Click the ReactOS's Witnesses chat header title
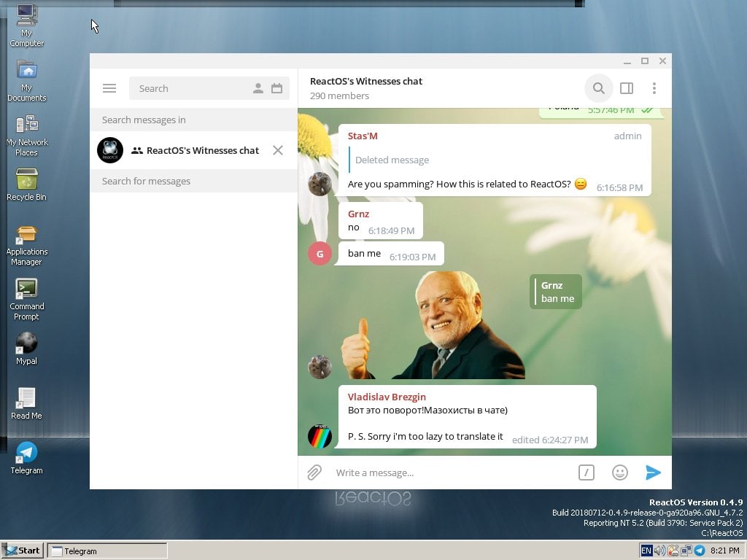Screen dimensions: 747x560 click(x=366, y=82)
